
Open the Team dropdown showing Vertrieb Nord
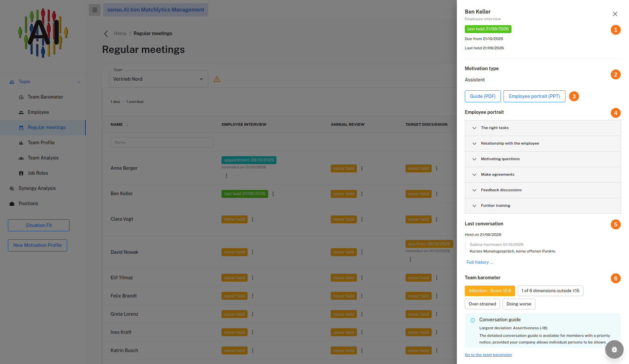pos(159,79)
